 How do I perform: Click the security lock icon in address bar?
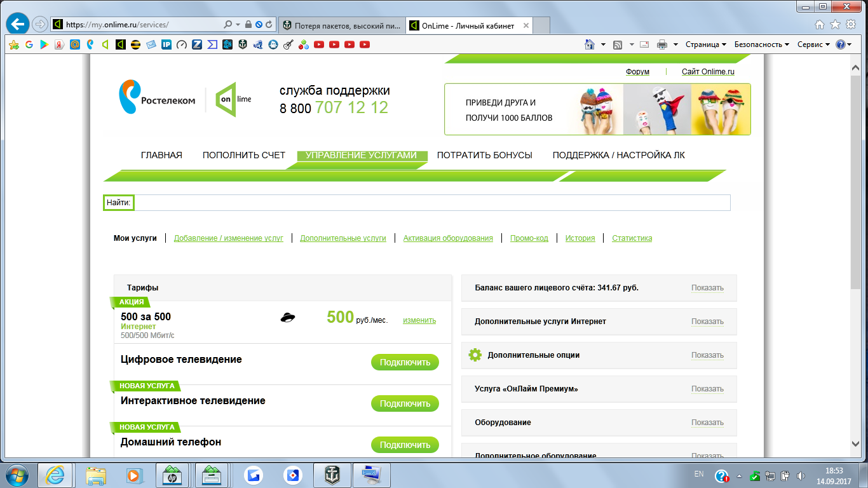[248, 25]
